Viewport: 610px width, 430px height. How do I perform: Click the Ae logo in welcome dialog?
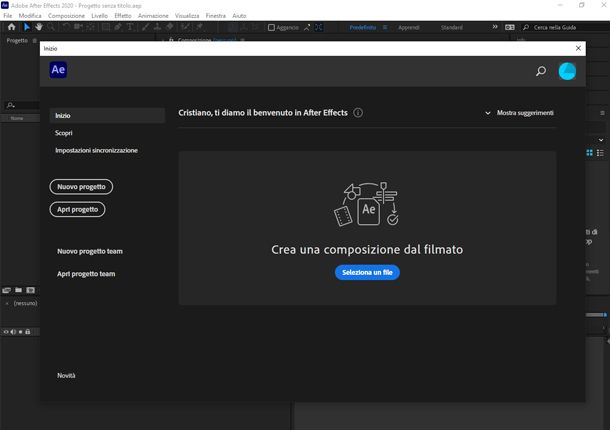coord(58,70)
